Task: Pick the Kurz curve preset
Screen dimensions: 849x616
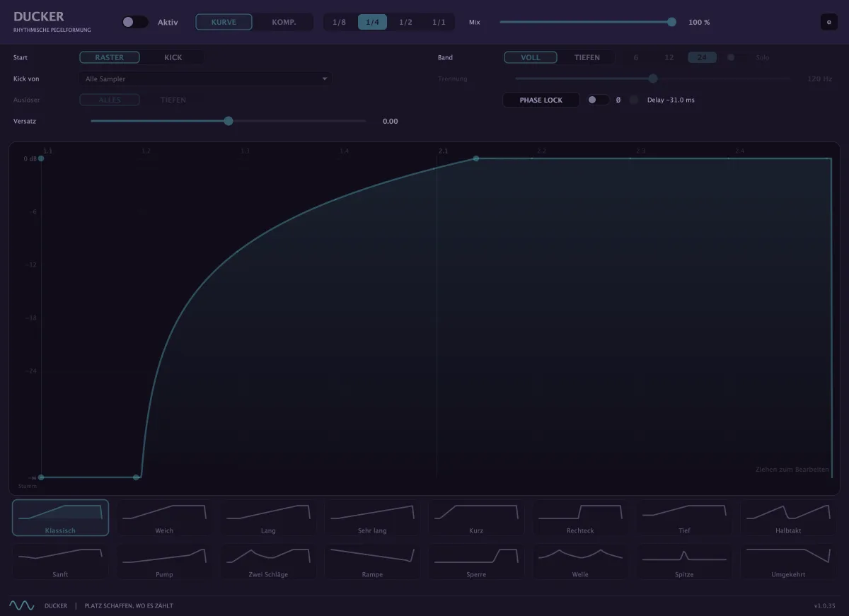Action: point(476,518)
